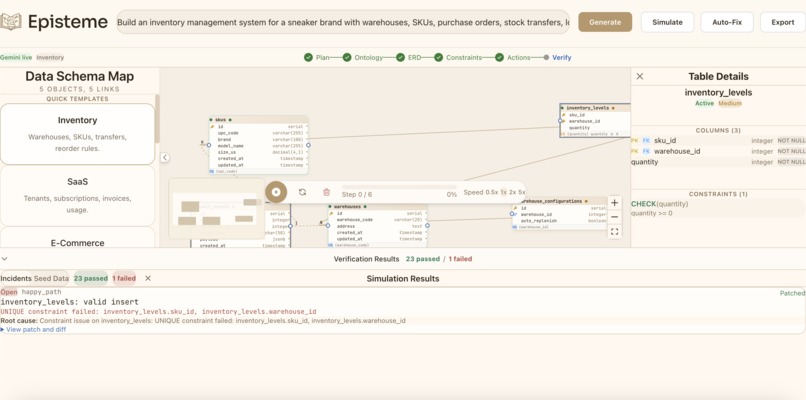806x400 pixels.
Task: Close the Simulation Results panel
Action: [x=148, y=278]
